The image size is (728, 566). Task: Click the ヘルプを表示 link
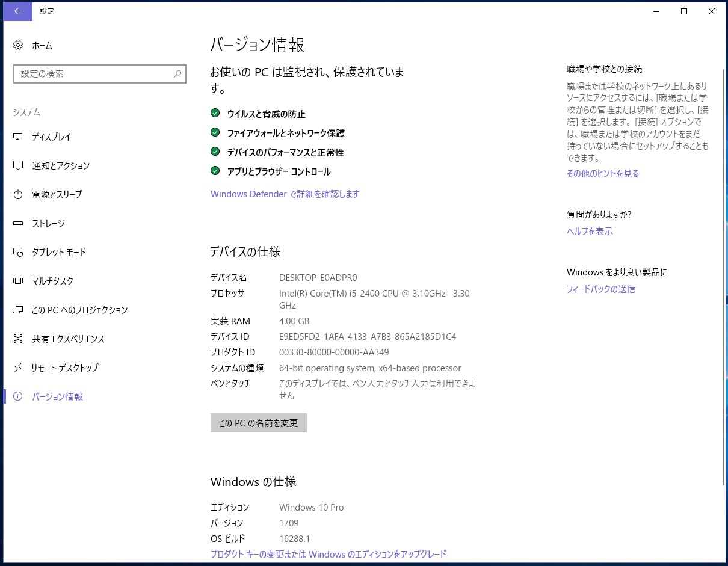click(590, 232)
